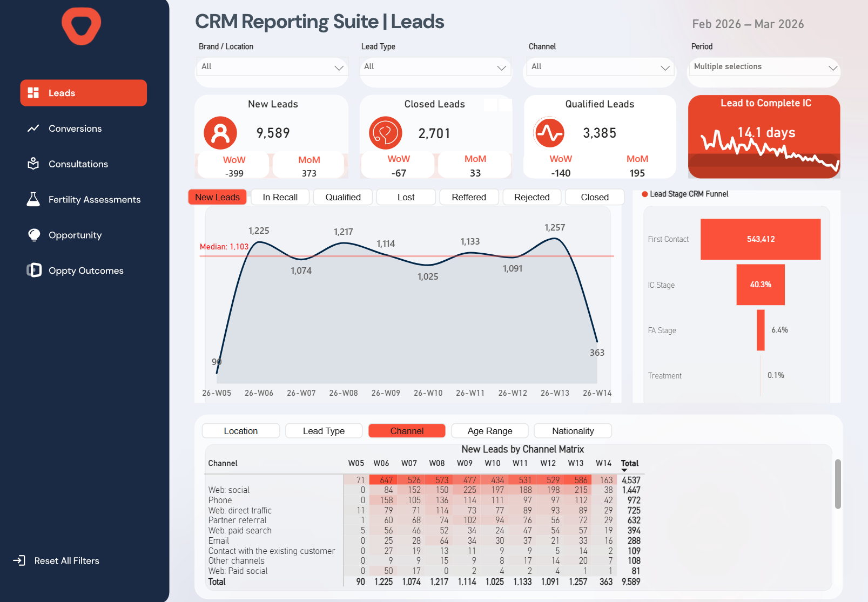Click the First Contact funnel bar 543,412
The height and width of the screenshot is (602, 868).
tap(761, 239)
